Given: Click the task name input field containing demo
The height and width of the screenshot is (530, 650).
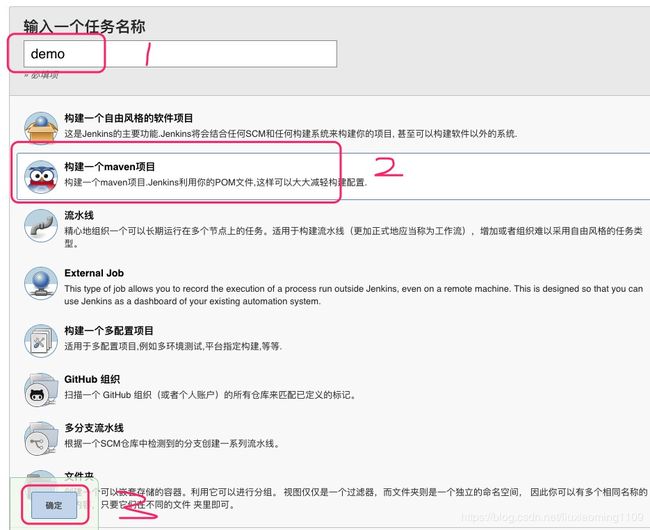Looking at the screenshot, I should 180,54.
